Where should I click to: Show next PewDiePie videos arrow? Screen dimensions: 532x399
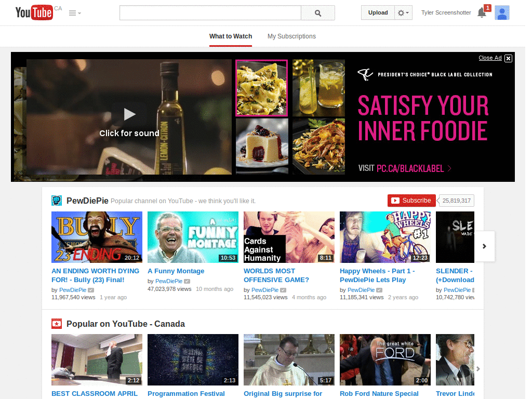pyautogui.click(x=485, y=246)
